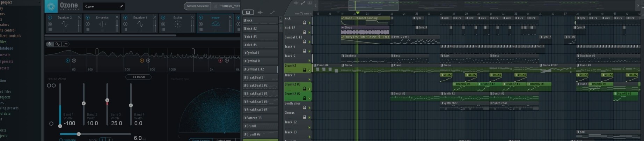Viewport: 644px width, 141px height.
Task: Click the low crossover handle near 100 Hz
Action: tap(97, 52)
